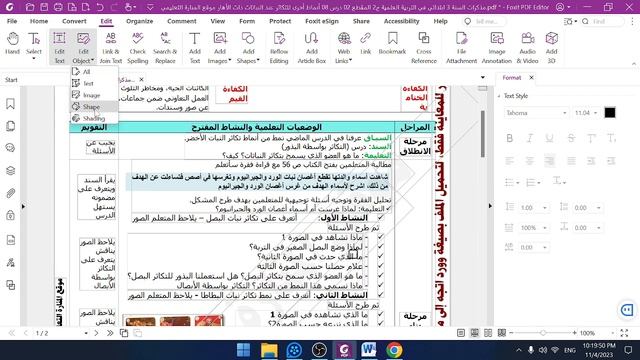The image size is (640, 360).
Task: Jump to last page
Action: pos(110,333)
